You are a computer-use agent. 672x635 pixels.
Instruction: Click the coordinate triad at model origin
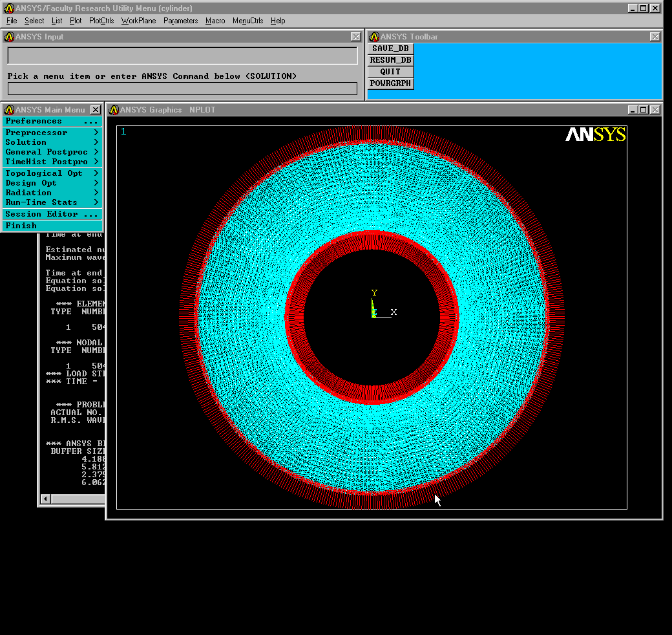tap(383, 305)
